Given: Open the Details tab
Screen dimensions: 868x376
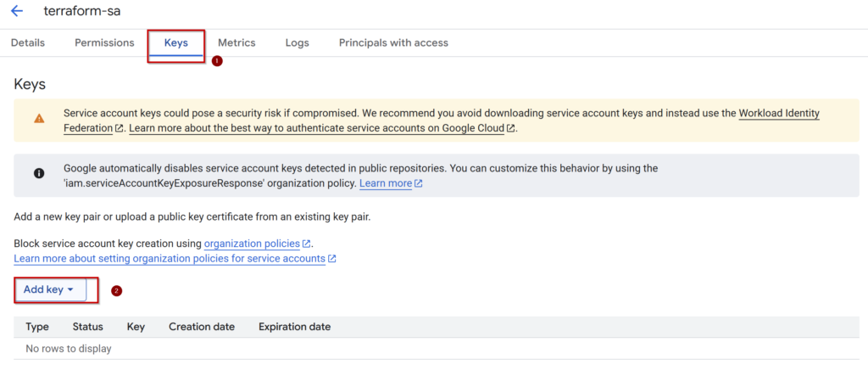Looking at the screenshot, I should [x=28, y=42].
